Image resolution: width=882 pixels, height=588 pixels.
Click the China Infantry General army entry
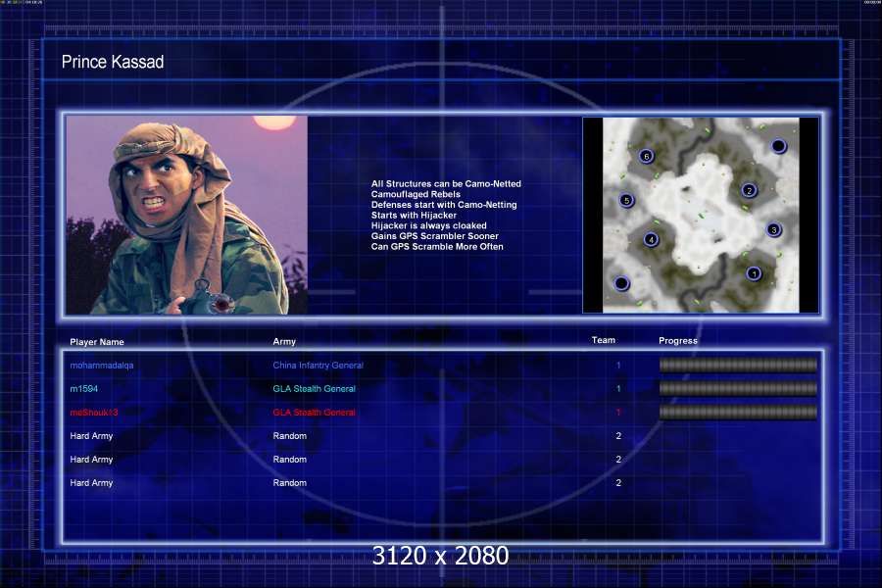point(318,366)
